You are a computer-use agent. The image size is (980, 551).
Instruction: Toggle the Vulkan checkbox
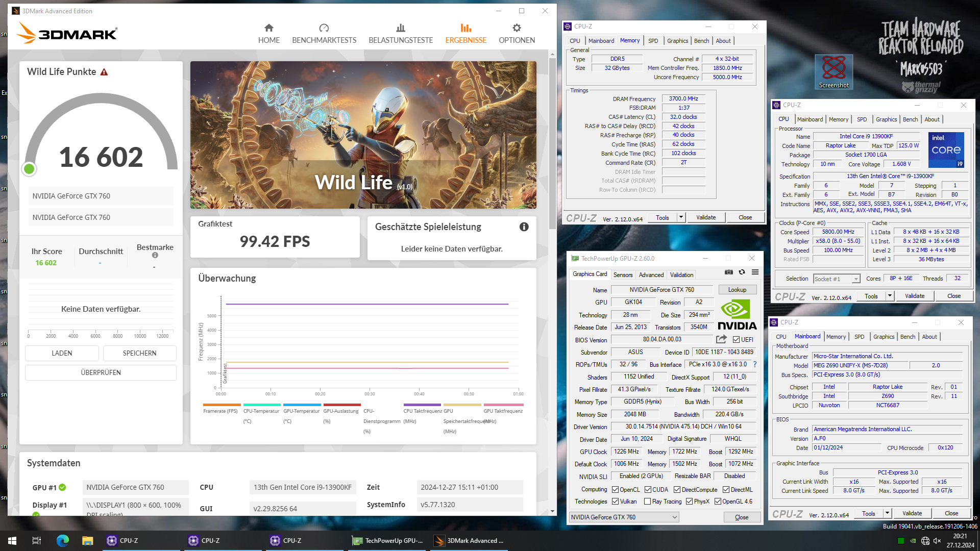tap(616, 502)
